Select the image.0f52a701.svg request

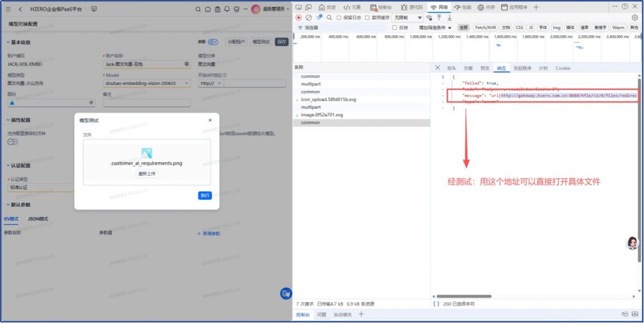(x=322, y=115)
